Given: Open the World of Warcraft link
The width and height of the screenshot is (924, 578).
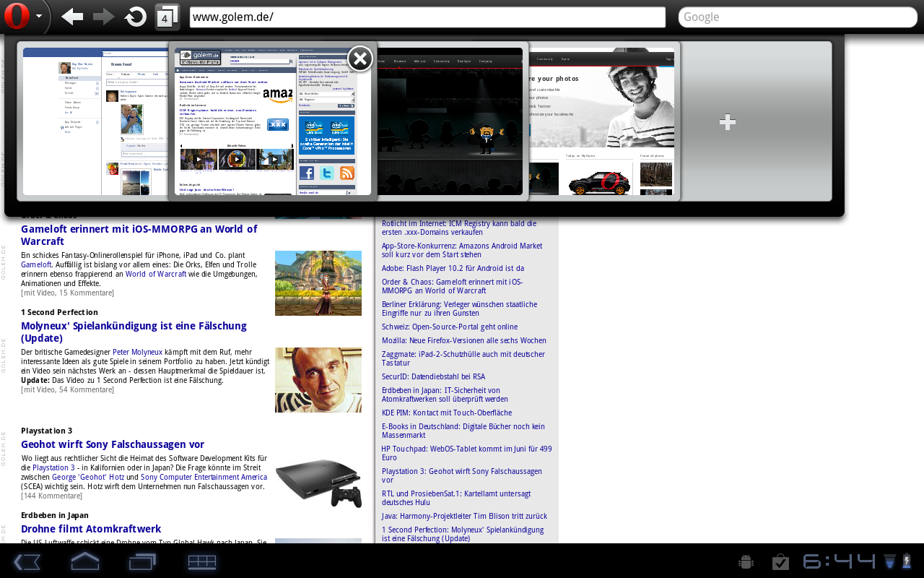Looking at the screenshot, I should click(x=156, y=274).
